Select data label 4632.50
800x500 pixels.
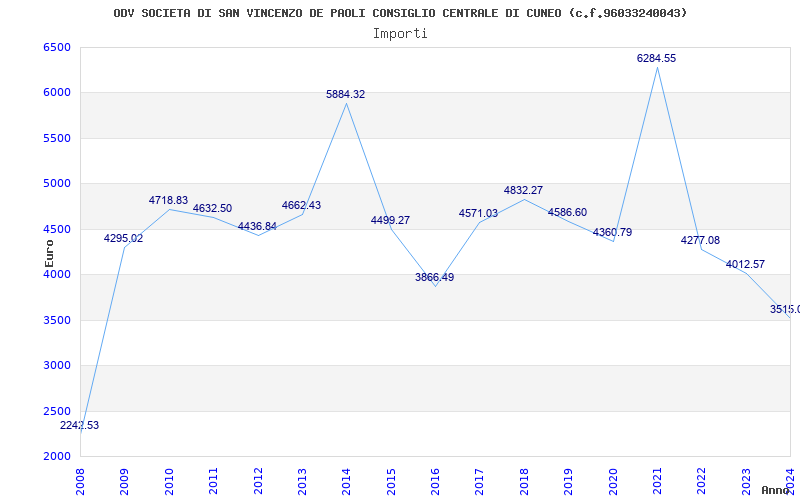pos(212,208)
